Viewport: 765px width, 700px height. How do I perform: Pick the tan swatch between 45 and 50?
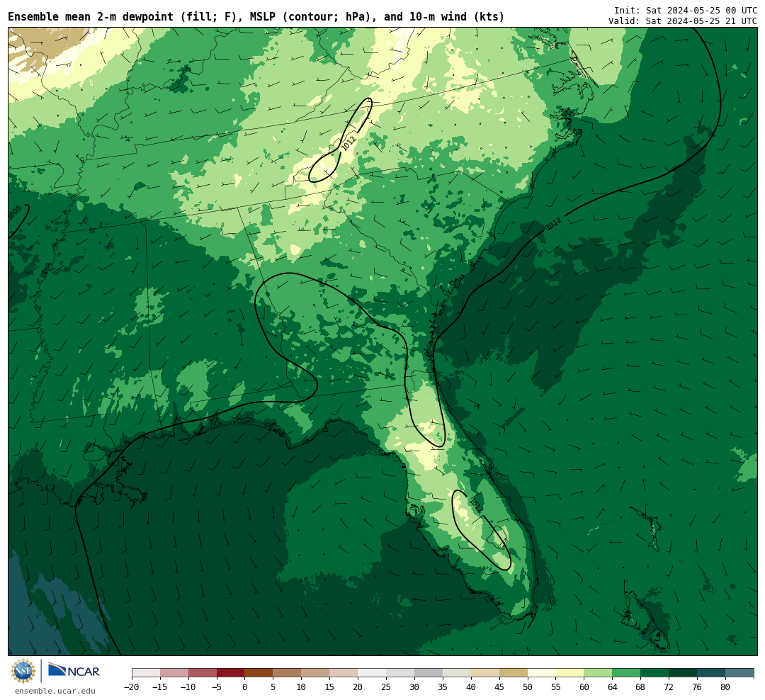pos(514,673)
